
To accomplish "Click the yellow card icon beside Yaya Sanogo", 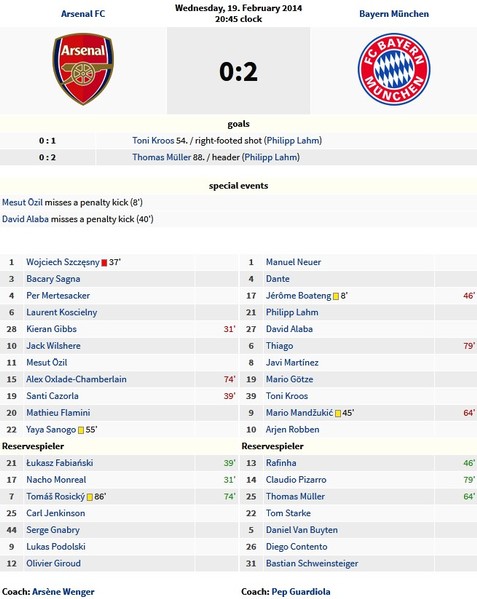I will [x=81, y=431].
